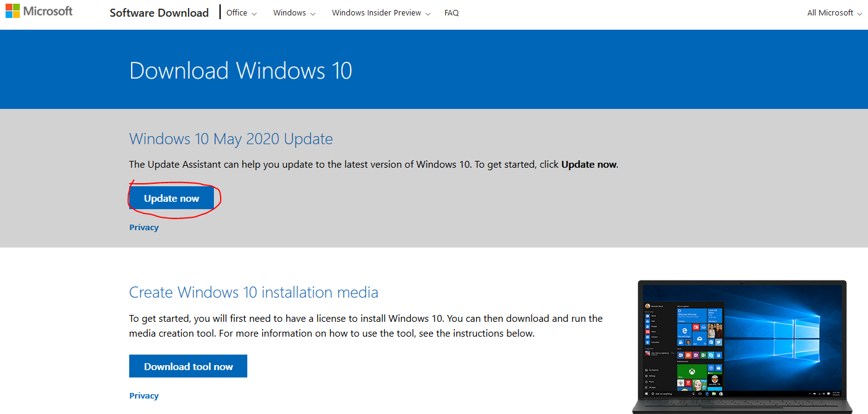Go to the FAQ page
868x414 pixels.
click(451, 13)
